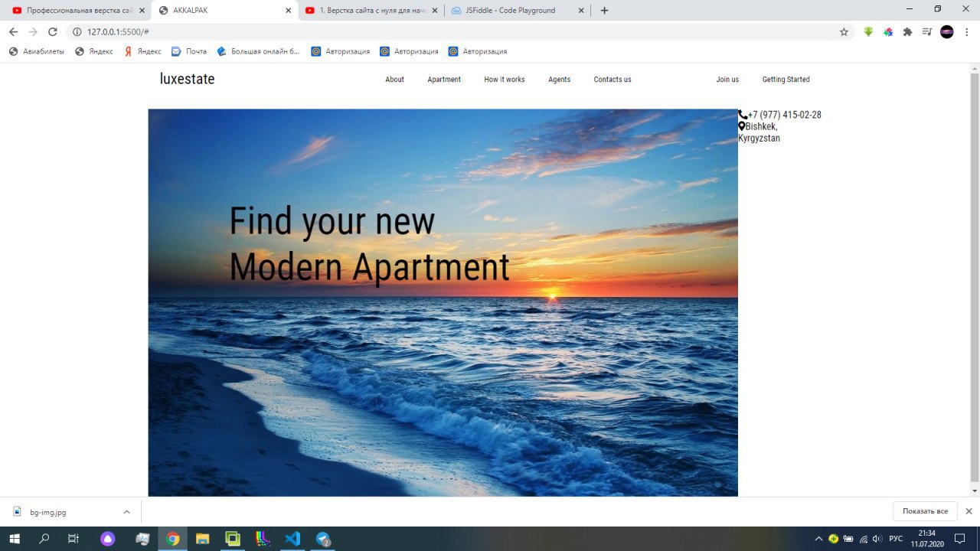Click the Find your new Modern Apartment heading
Image resolution: width=980 pixels, height=551 pixels.
(369, 243)
